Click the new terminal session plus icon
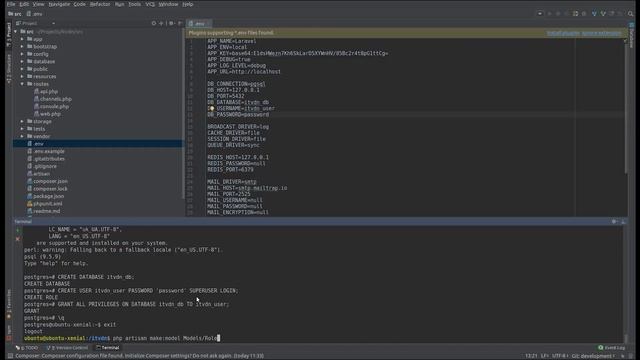640x360 pixels. pos(18,230)
